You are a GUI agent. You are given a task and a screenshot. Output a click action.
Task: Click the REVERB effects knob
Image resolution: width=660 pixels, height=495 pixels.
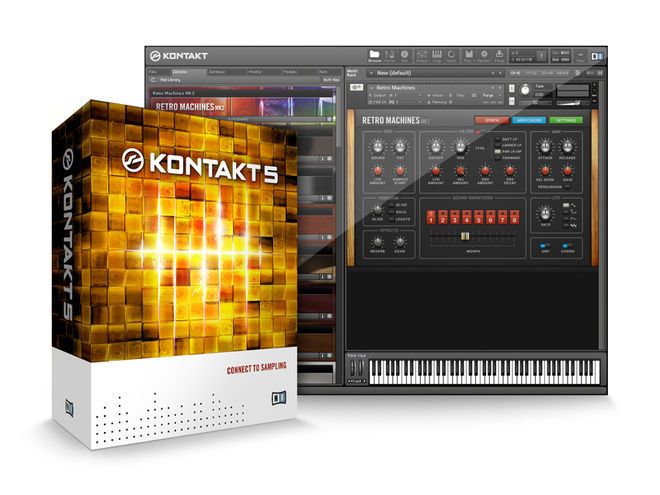tap(377, 242)
